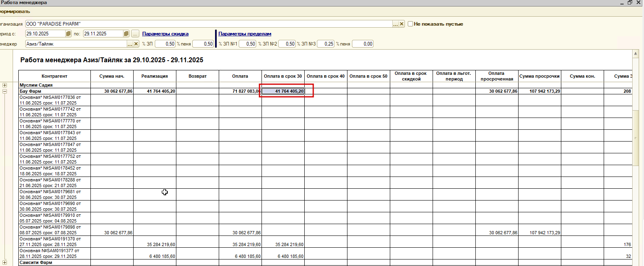Clear the organization field with X
Image resolution: width=644 pixels, height=266 pixels.
pos(402,24)
